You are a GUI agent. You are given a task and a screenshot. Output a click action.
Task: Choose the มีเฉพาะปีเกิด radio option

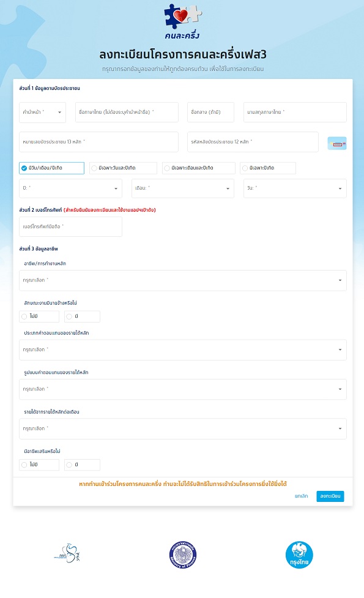pyautogui.click(x=268, y=168)
